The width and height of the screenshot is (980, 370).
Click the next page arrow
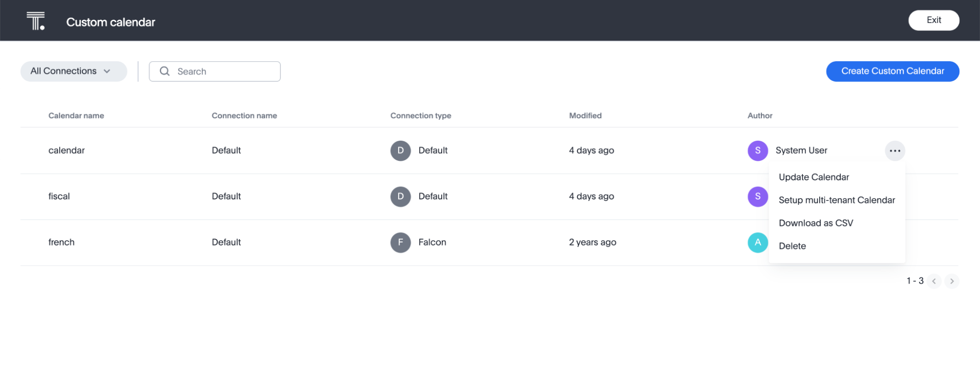click(952, 281)
